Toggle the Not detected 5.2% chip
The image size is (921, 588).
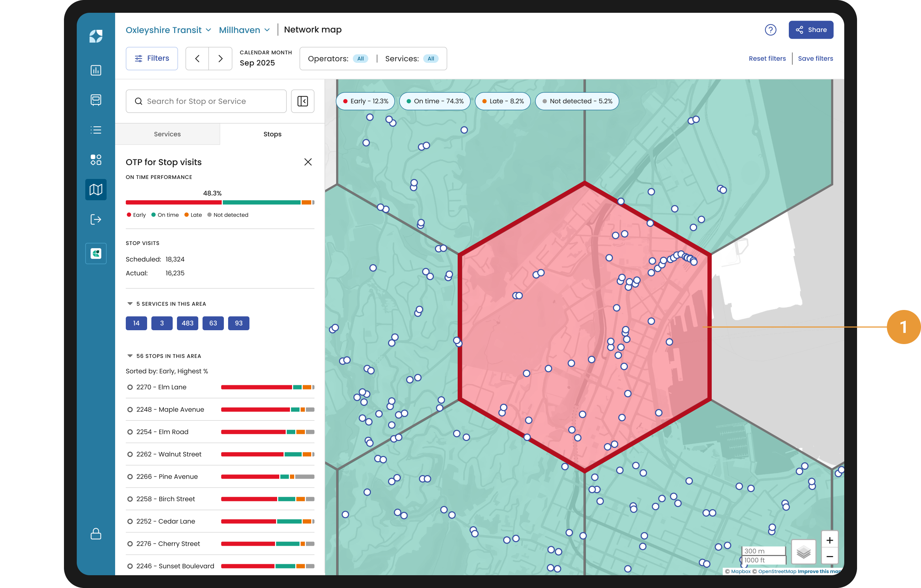577,101
